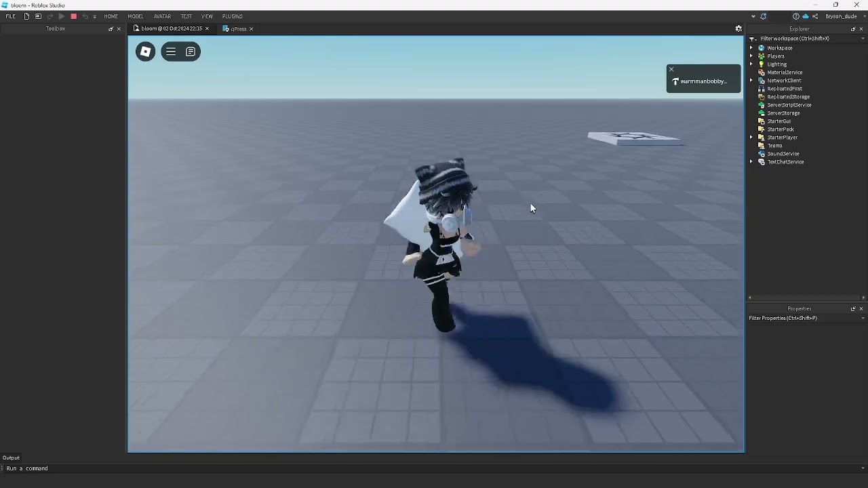868x488 pixels.
Task: Open the viewport settings gear icon
Action: pyautogui.click(x=738, y=28)
